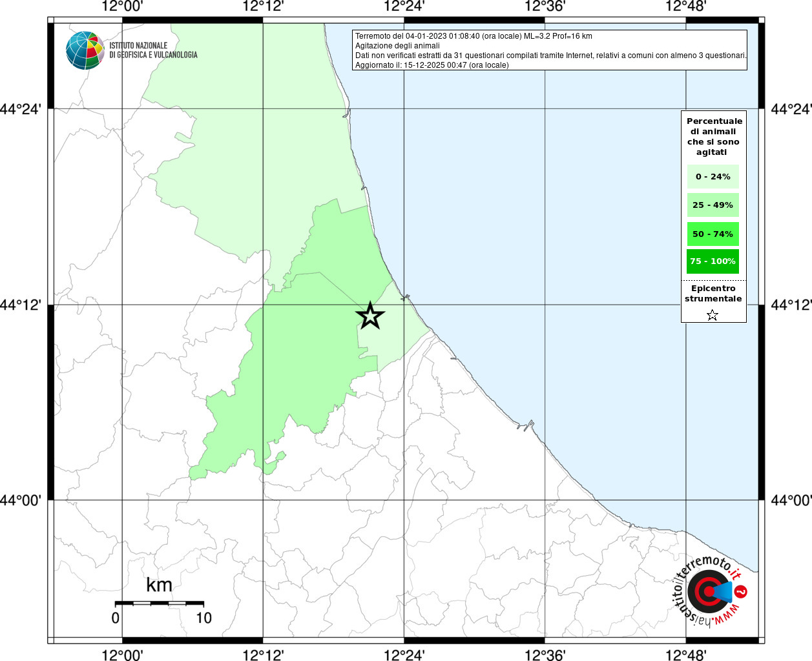The image size is (812, 661).
Task: Click the bottom axis label 12°36'
Action: tap(545, 655)
